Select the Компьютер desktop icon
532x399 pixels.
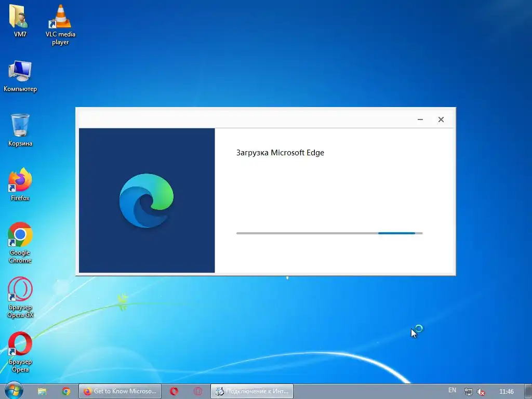[20, 76]
